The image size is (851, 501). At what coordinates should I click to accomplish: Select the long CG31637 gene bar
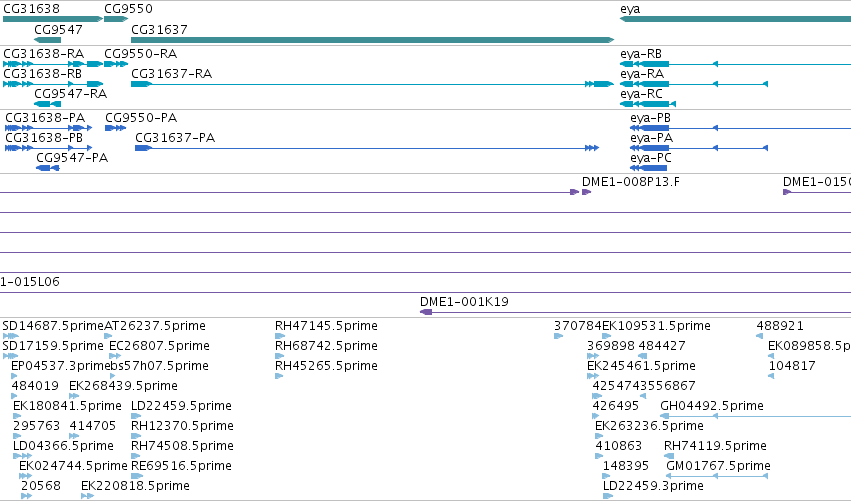click(372, 40)
